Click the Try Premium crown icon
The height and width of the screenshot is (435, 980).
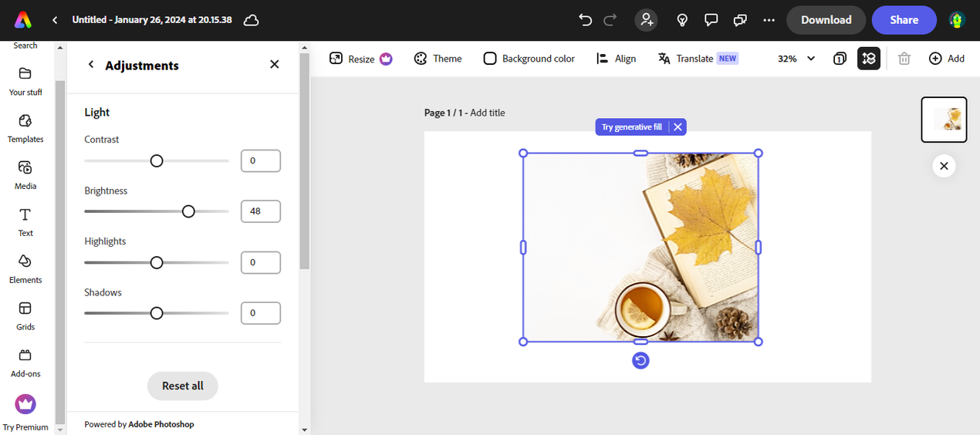tap(25, 404)
